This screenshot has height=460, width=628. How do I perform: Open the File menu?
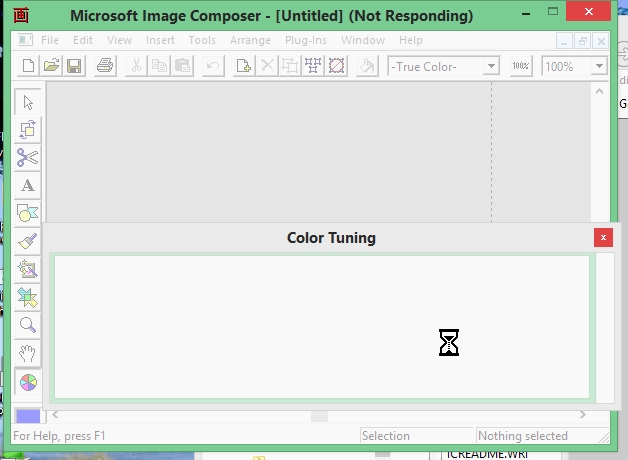[50, 40]
